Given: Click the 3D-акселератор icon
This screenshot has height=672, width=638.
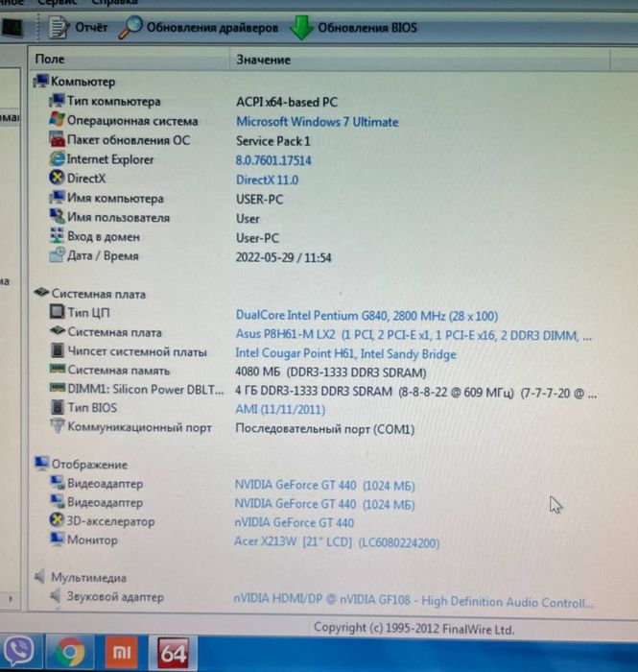Looking at the screenshot, I should [57, 520].
